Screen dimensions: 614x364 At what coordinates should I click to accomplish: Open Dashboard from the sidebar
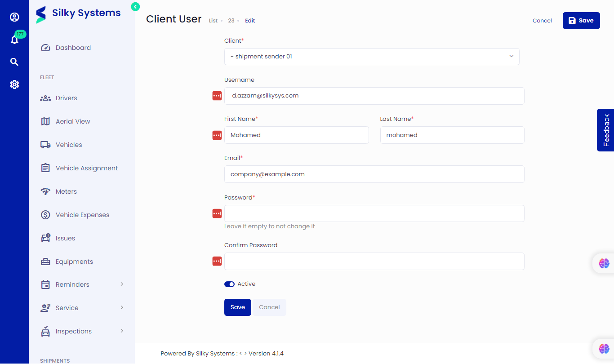point(73,47)
